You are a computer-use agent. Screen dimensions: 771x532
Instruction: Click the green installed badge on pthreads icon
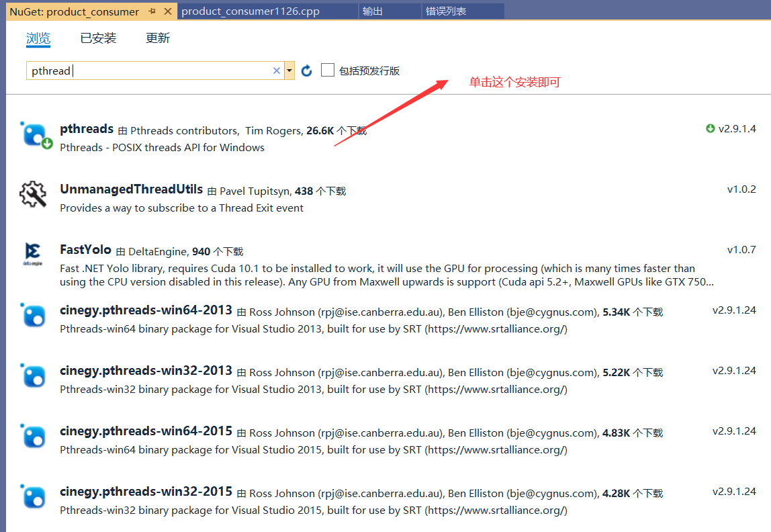click(x=46, y=142)
